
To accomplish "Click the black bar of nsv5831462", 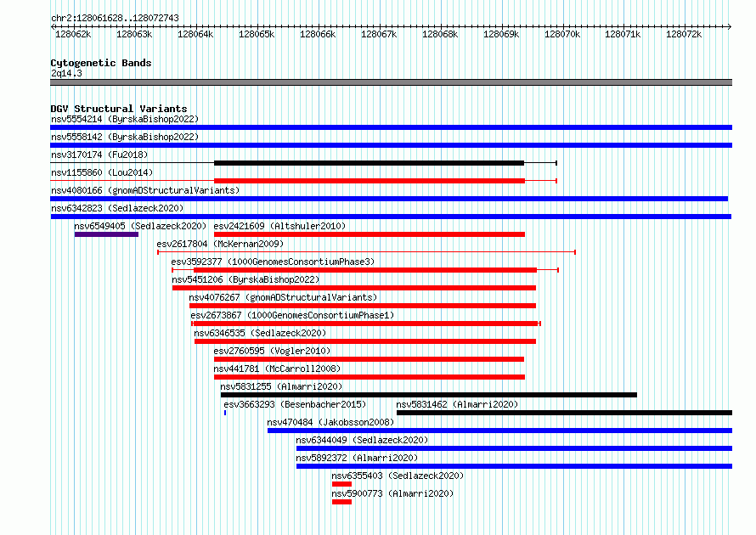I will (x=564, y=413).
